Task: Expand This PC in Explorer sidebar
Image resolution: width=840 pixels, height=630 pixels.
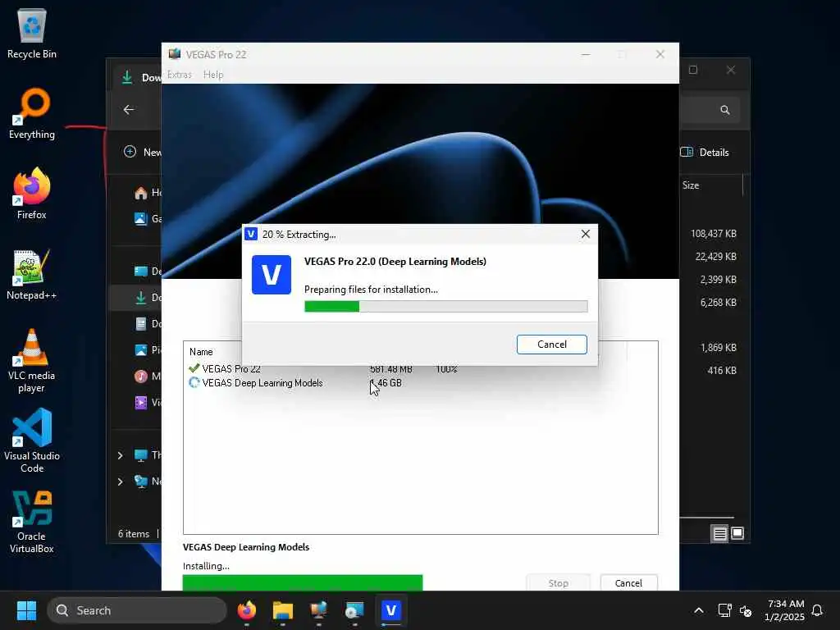Action: [120, 455]
